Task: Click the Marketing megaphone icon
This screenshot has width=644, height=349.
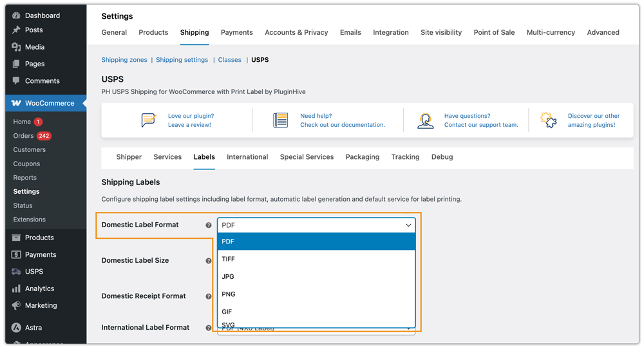Action: tap(16, 305)
